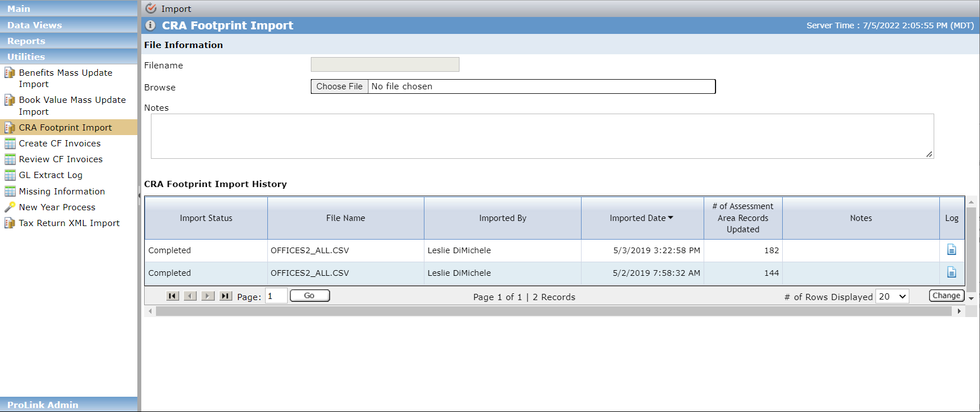This screenshot has height=412, width=980.
Task: Click the vertical scrollbar of history table
Action: coord(971,249)
